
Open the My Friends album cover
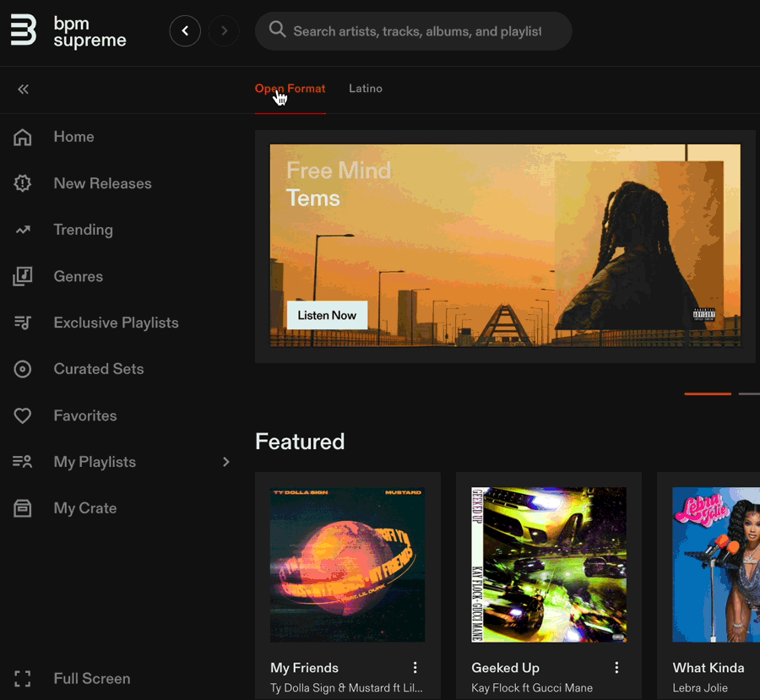[348, 565]
